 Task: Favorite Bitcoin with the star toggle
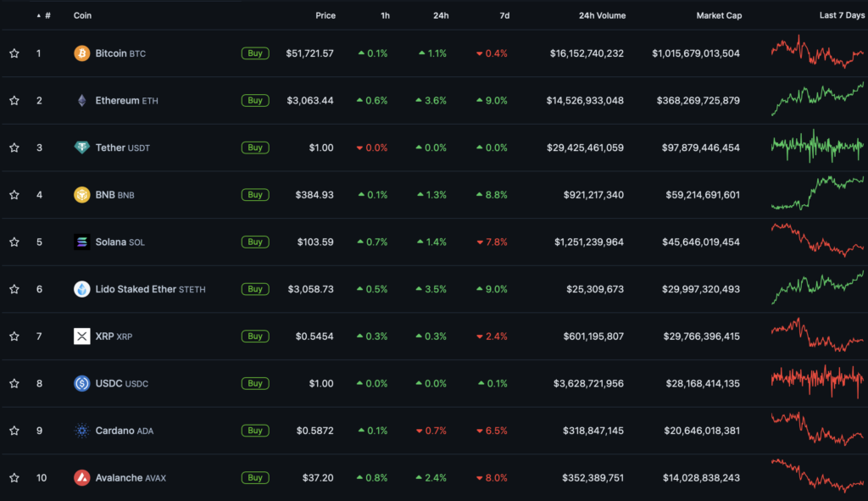[14, 53]
